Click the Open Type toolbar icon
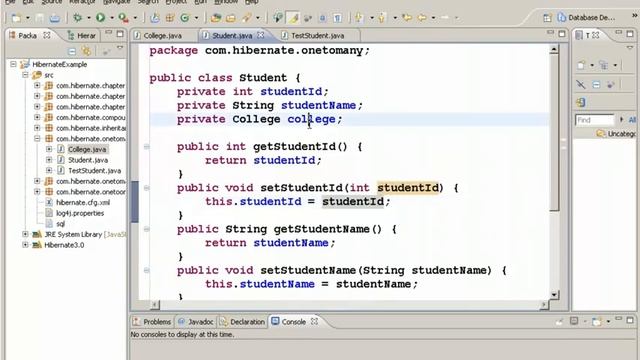 [x=216, y=18]
